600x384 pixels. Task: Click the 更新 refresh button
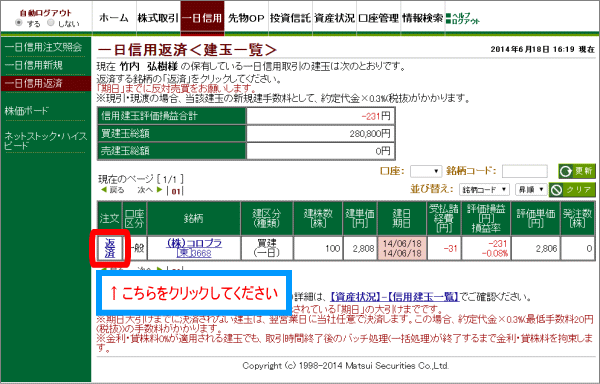pos(577,171)
